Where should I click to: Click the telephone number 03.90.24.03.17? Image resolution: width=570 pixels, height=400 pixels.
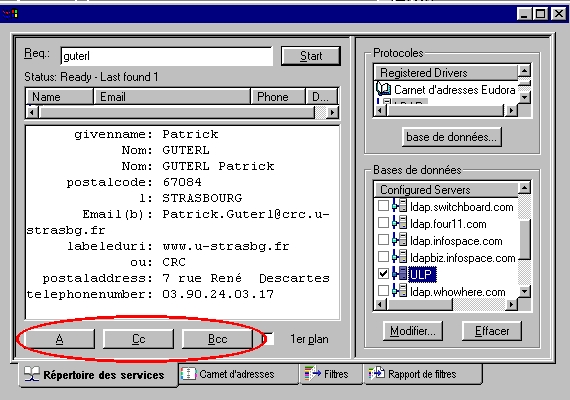pos(218,294)
